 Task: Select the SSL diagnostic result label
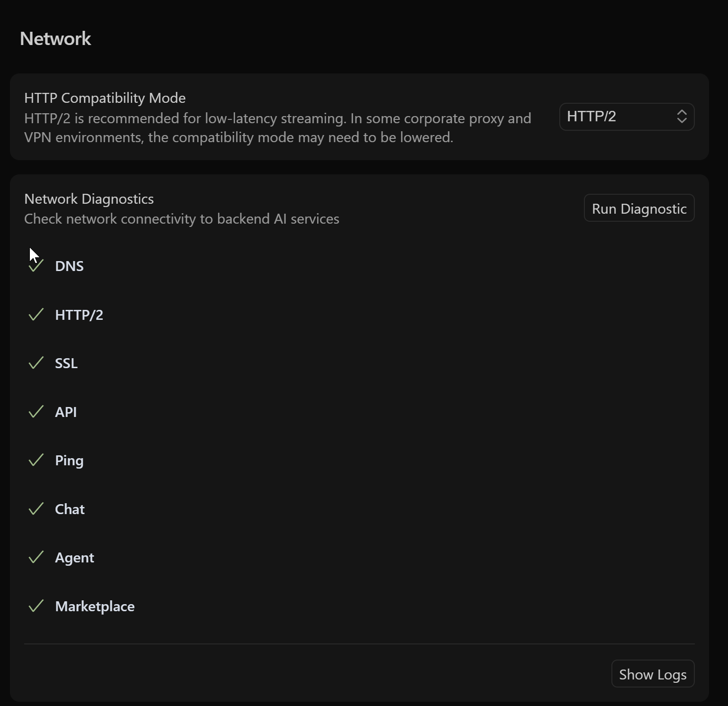tap(66, 363)
